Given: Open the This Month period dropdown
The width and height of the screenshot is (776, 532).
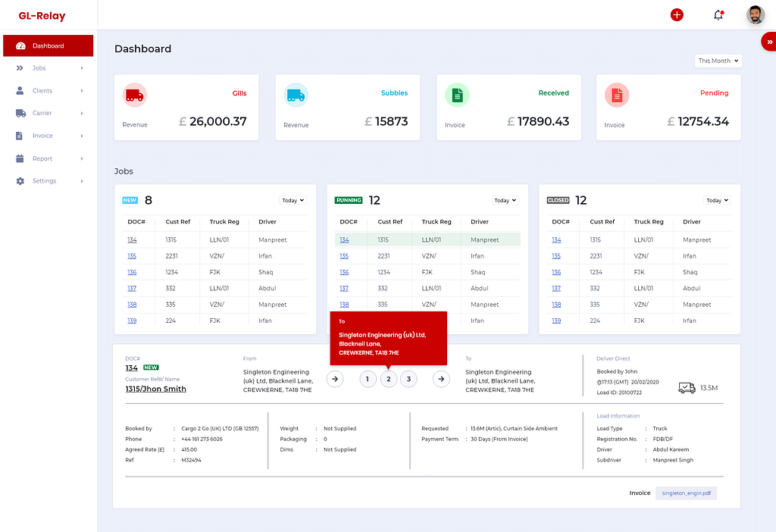Looking at the screenshot, I should click(x=718, y=61).
